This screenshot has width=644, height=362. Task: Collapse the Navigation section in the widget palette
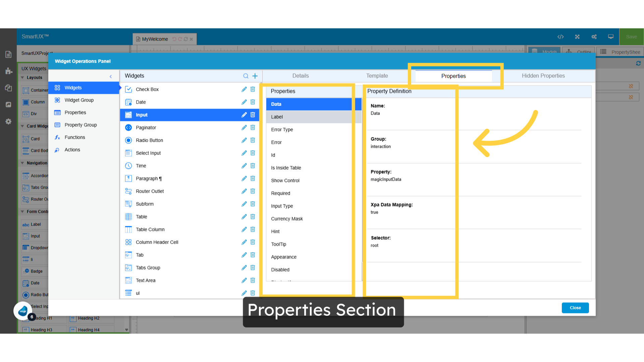click(x=22, y=163)
